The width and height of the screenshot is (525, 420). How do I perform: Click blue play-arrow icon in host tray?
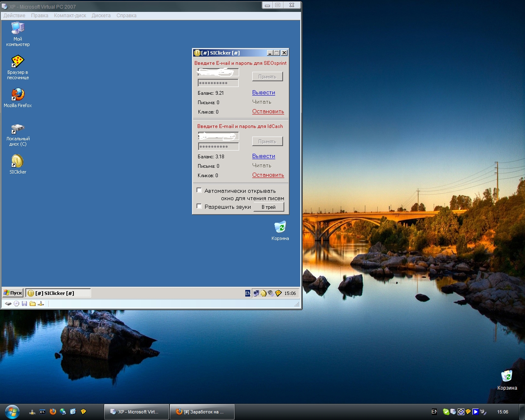point(475,412)
